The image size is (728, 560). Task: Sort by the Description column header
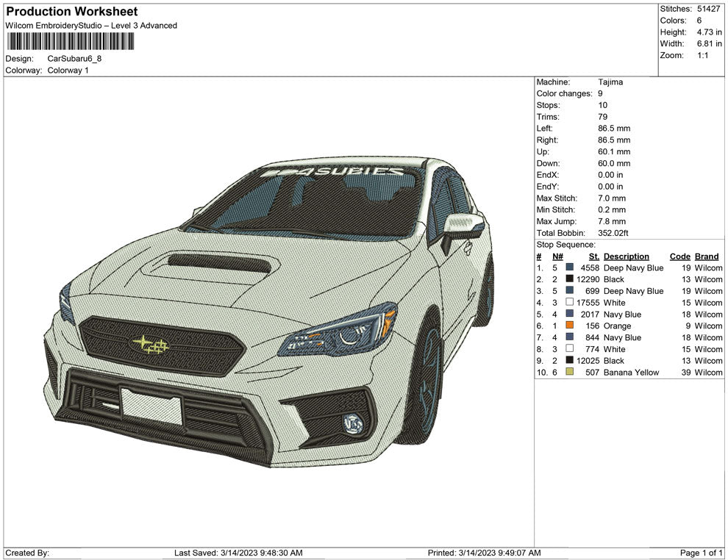tap(627, 256)
